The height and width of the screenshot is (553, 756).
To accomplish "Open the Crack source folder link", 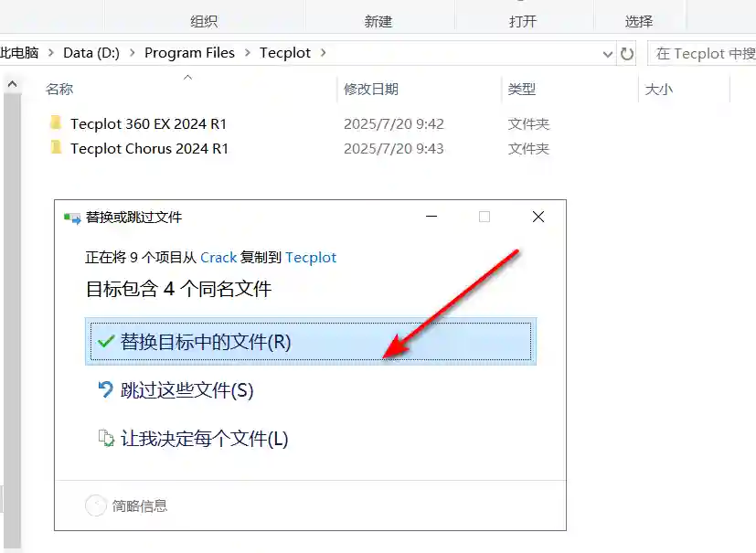I will coord(218,258).
